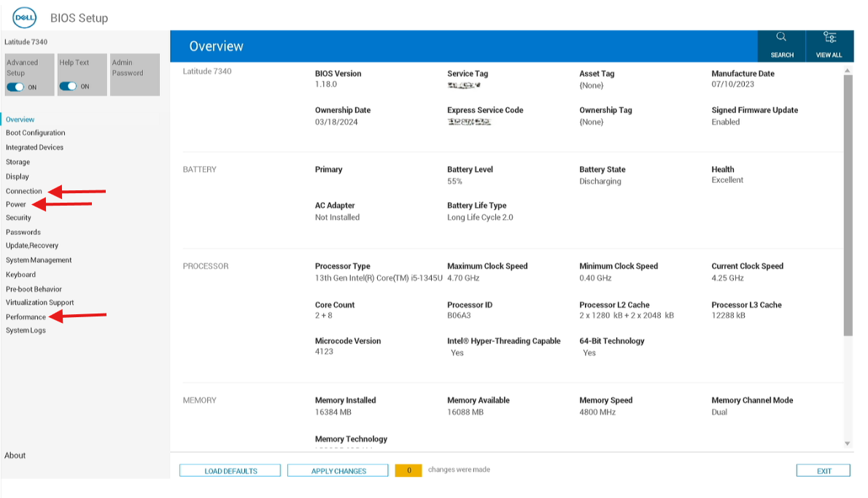Click Memory Available 16088 MB value
This screenshot has height=498, width=868.
coord(465,412)
